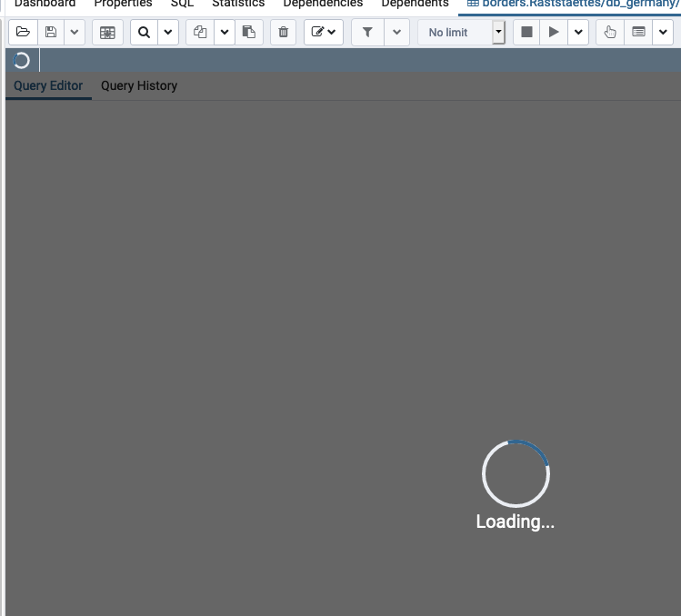Click the Save Data Changes table icon
Viewport: 681px width, 616px height.
click(107, 33)
